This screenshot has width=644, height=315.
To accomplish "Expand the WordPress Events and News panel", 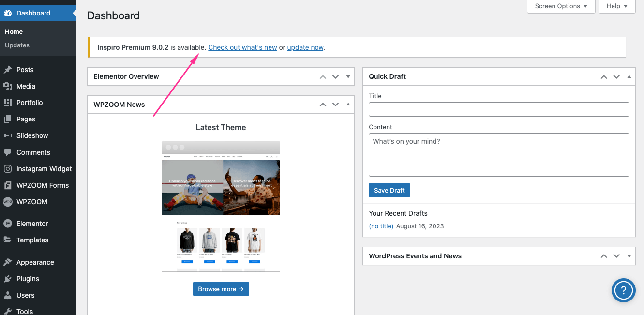I will tap(629, 256).
